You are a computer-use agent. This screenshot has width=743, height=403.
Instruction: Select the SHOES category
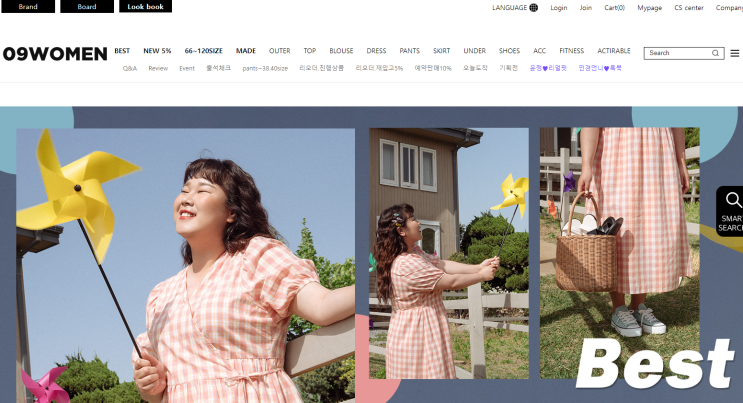coord(509,51)
